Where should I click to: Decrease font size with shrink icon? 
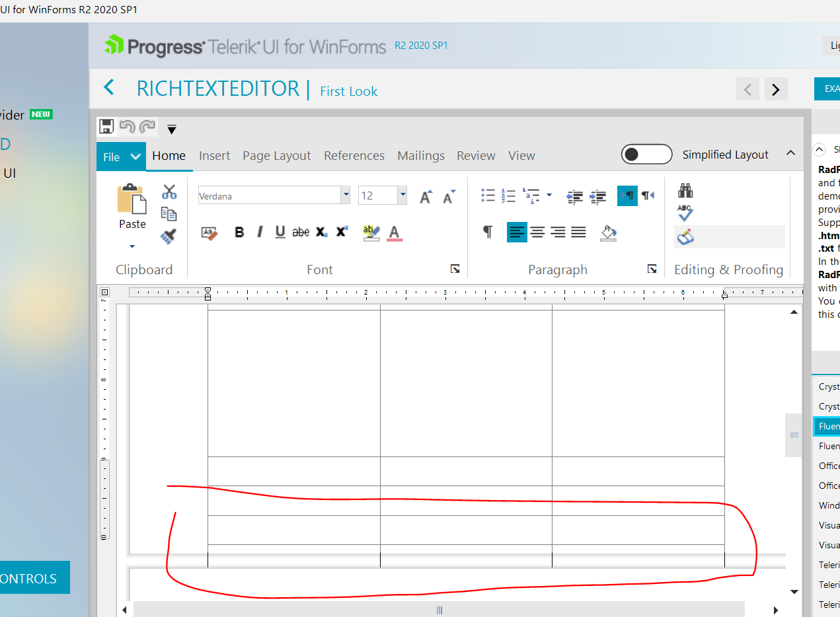pyautogui.click(x=449, y=196)
